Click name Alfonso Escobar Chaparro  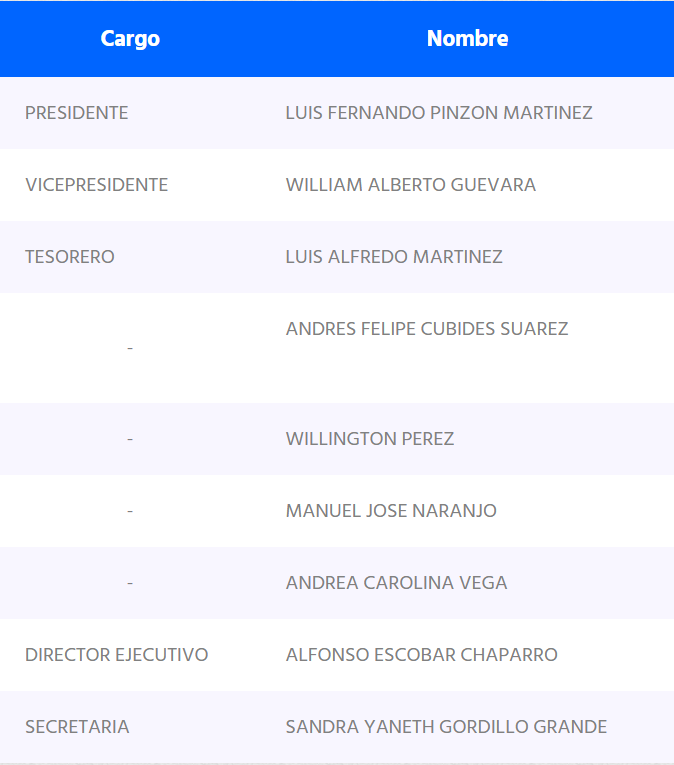tap(422, 655)
